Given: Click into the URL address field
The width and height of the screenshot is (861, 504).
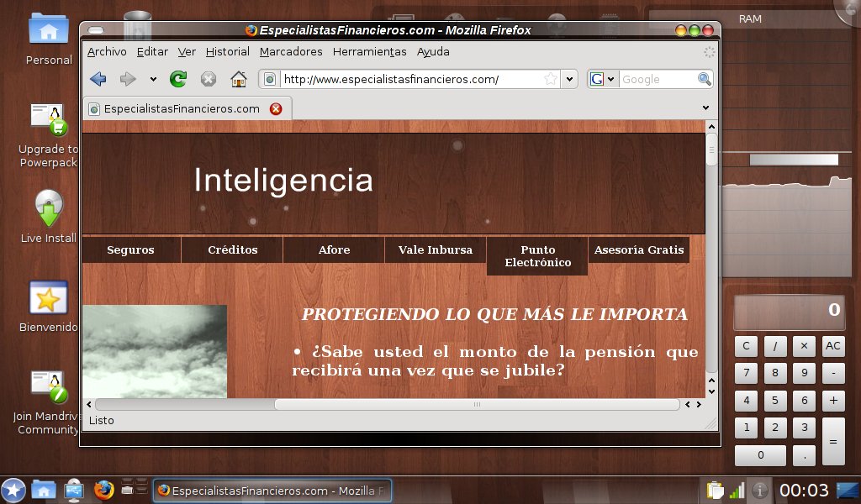Looking at the screenshot, I should (412, 79).
